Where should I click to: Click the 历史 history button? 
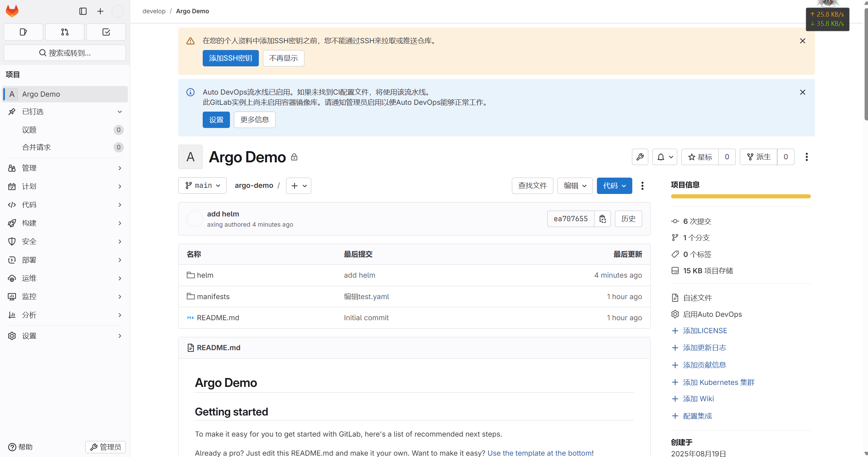pos(628,219)
